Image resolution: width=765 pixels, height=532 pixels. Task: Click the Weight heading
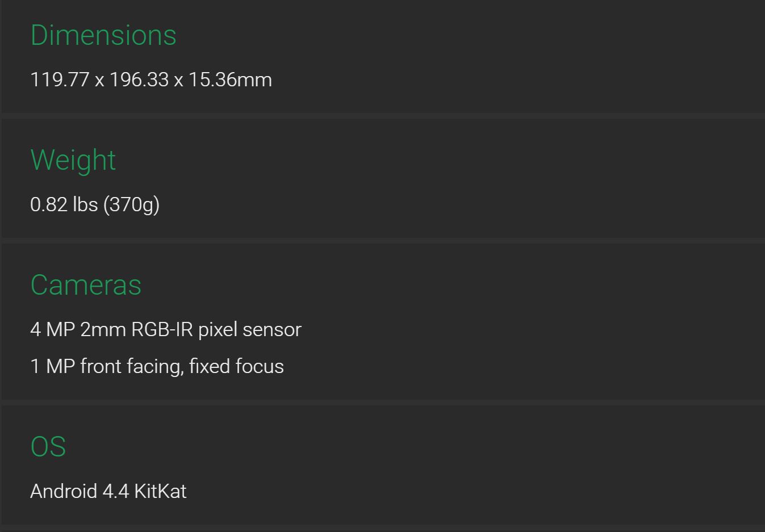pos(73,160)
